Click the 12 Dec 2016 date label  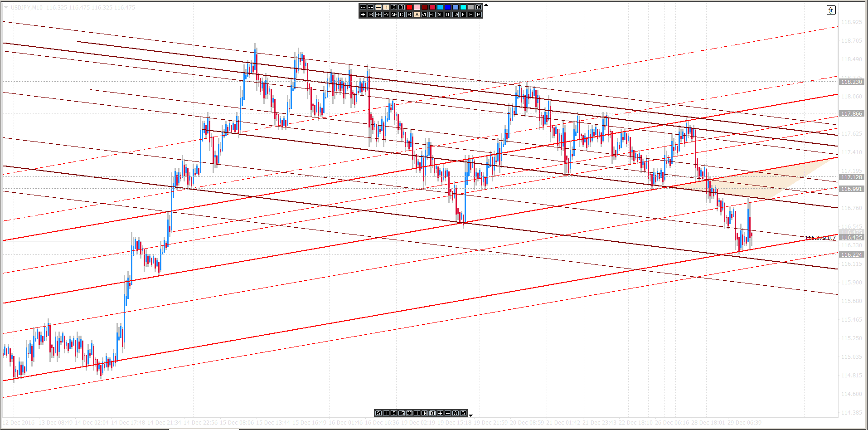tap(19, 422)
